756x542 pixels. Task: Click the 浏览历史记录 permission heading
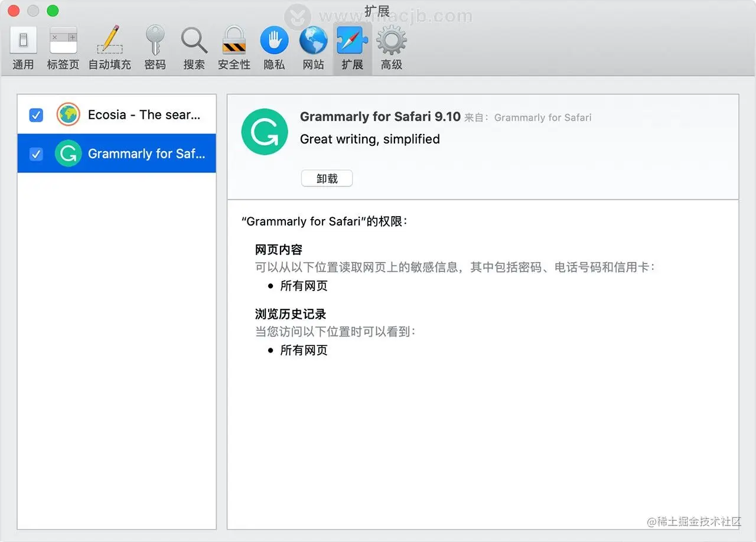point(291,314)
